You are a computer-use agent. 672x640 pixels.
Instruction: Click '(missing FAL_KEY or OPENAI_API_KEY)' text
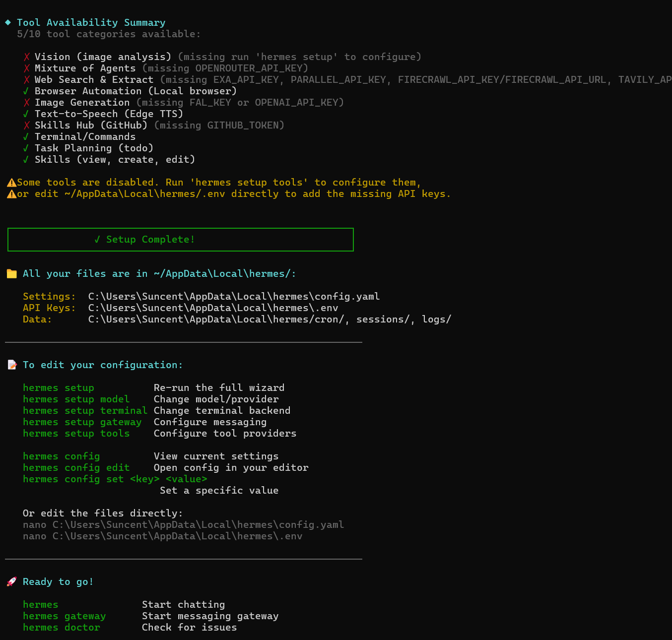click(240, 103)
